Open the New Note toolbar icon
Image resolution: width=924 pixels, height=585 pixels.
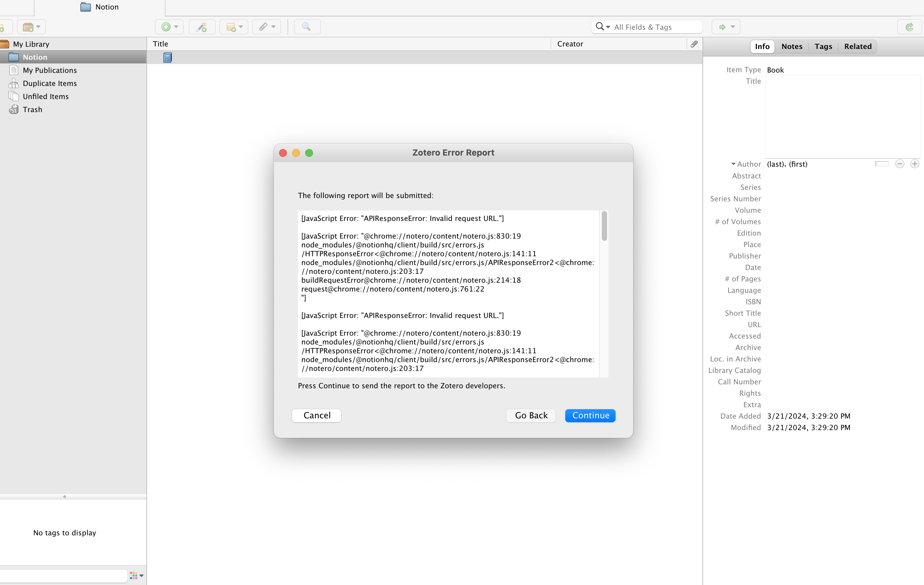tap(231, 27)
